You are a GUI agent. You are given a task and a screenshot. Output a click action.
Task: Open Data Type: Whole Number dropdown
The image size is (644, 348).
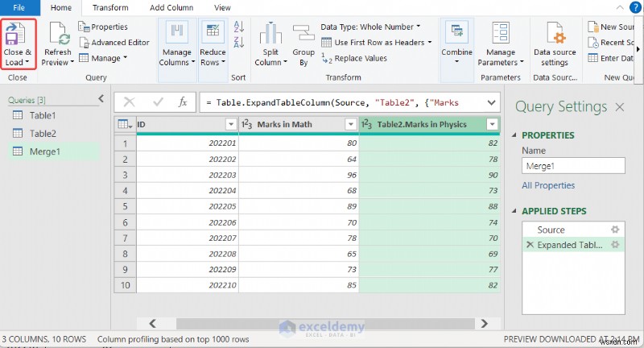pos(370,27)
